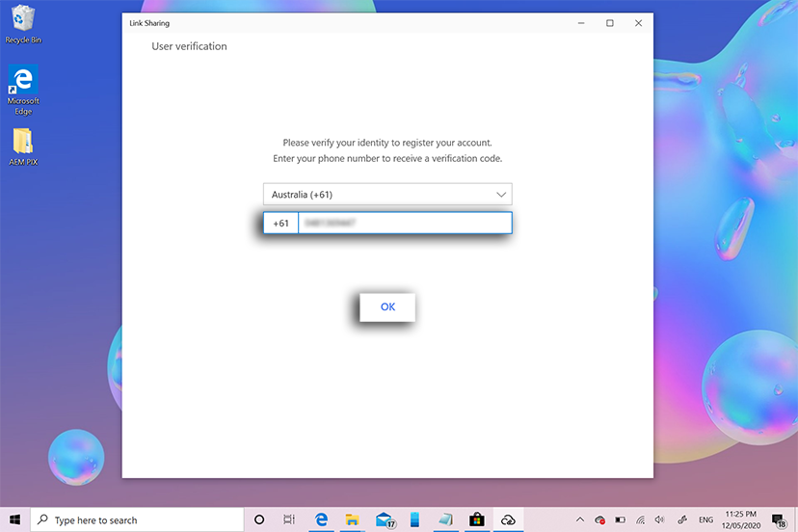Switch the ENG input language indicator

705,519
